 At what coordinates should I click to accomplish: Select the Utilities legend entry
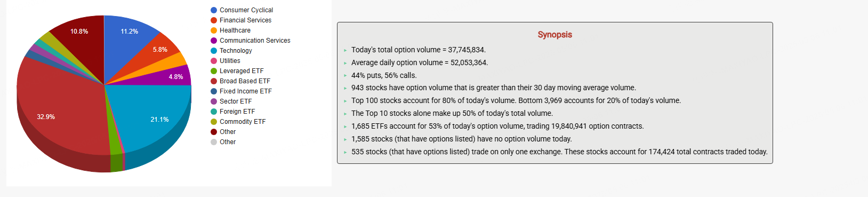226,61
